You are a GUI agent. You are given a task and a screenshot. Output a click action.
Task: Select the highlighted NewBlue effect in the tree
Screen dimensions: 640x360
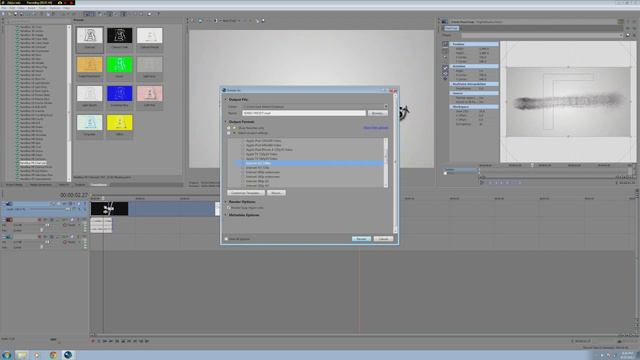tap(33, 162)
